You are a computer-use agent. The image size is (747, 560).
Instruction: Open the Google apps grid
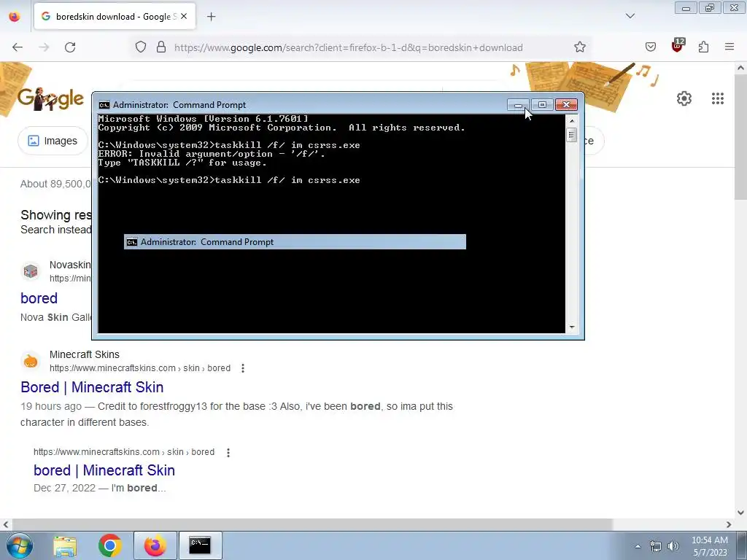pyautogui.click(x=718, y=98)
